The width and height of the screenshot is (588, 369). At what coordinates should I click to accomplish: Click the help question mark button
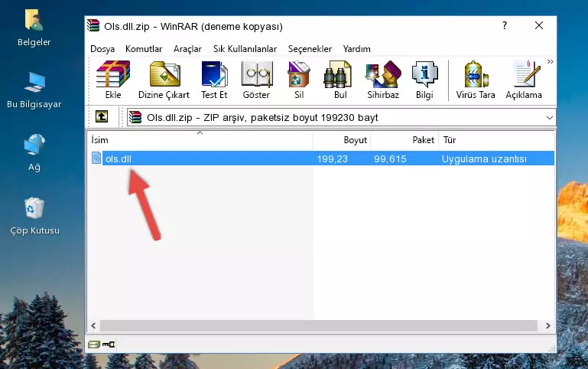tap(505, 25)
